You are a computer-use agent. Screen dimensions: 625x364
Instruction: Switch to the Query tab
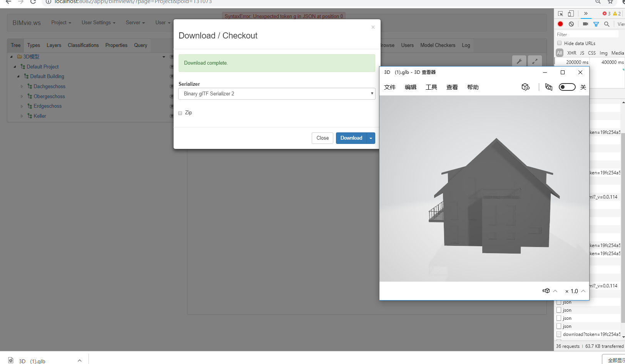click(x=140, y=45)
